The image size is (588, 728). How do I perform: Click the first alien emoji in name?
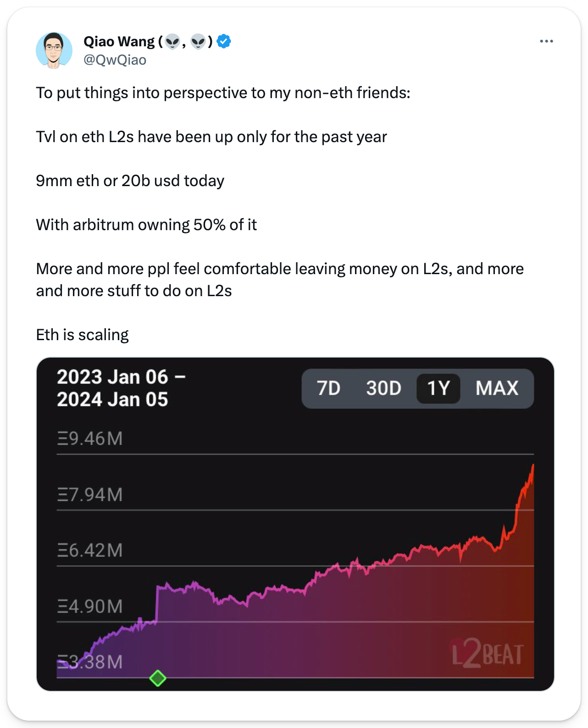pyautogui.click(x=172, y=42)
